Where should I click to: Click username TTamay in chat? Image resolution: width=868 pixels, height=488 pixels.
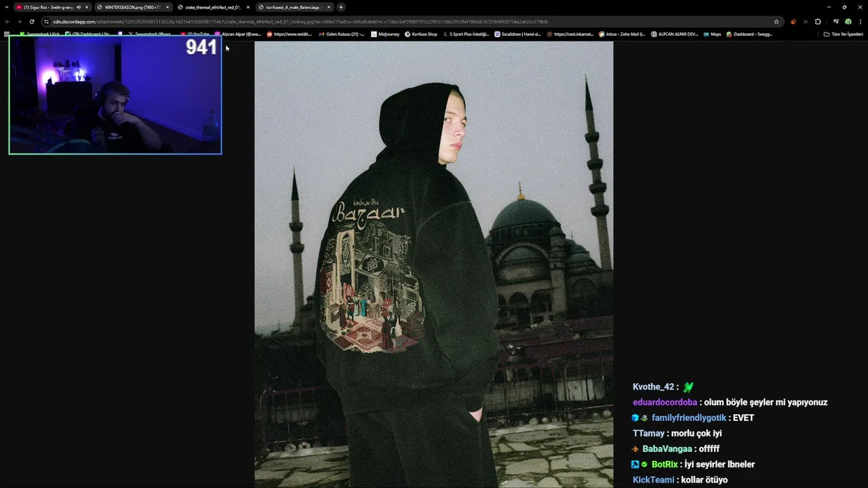[648, 434]
